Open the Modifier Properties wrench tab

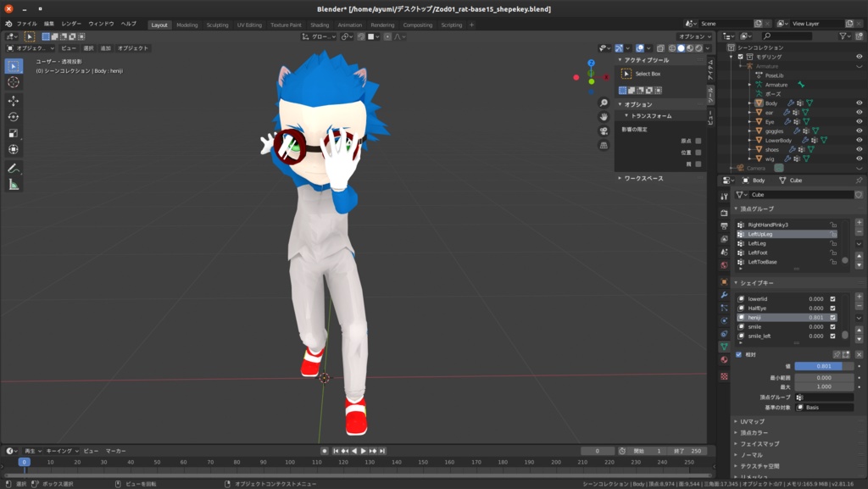724,294
